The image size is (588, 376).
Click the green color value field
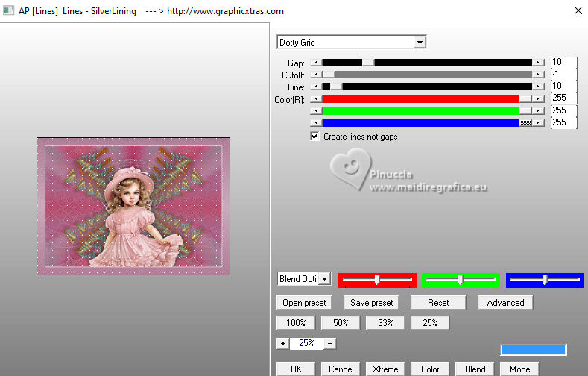point(563,110)
